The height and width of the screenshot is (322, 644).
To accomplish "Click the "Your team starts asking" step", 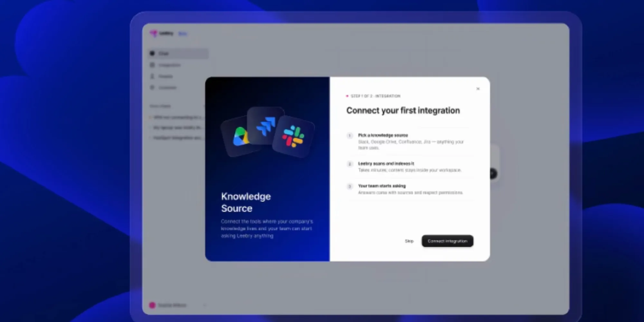I will pyautogui.click(x=410, y=189).
